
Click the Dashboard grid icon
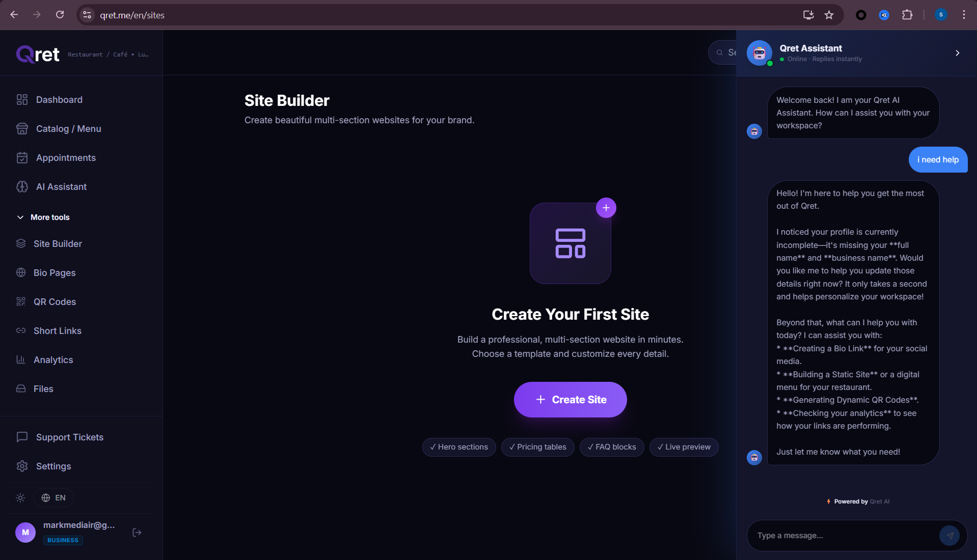pyautogui.click(x=22, y=100)
